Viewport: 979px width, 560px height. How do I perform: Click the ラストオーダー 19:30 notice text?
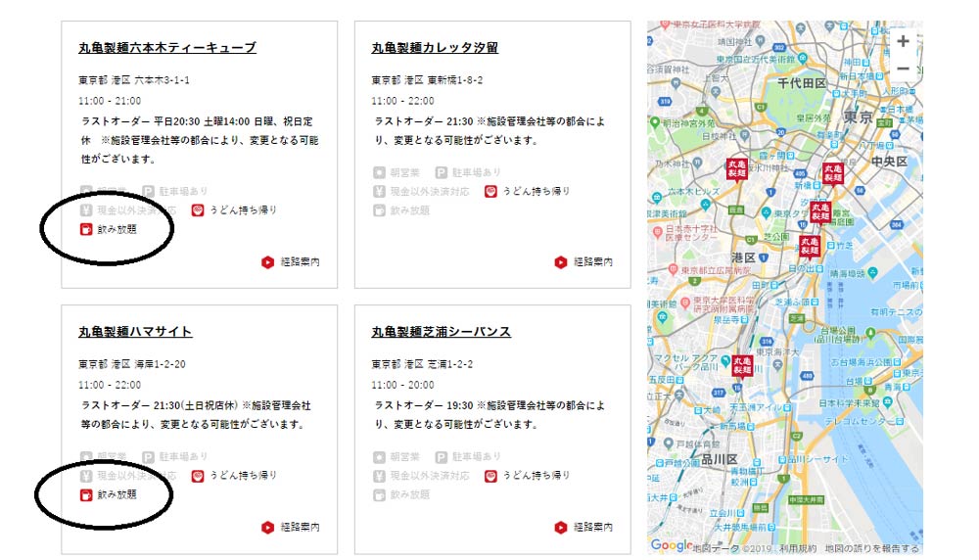(489, 414)
